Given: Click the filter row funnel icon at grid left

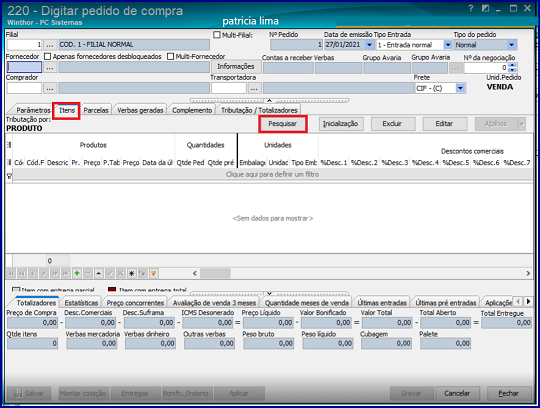Looking at the screenshot, I should (x=9, y=176).
